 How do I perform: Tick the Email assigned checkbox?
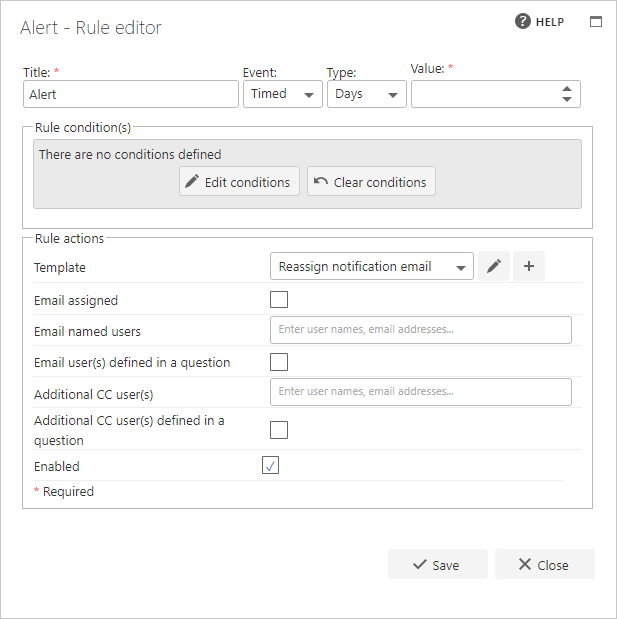pyautogui.click(x=279, y=300)
